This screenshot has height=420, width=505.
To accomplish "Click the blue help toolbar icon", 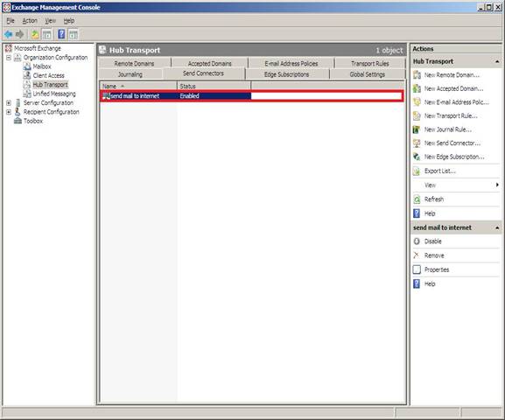I will pos(61,34).
